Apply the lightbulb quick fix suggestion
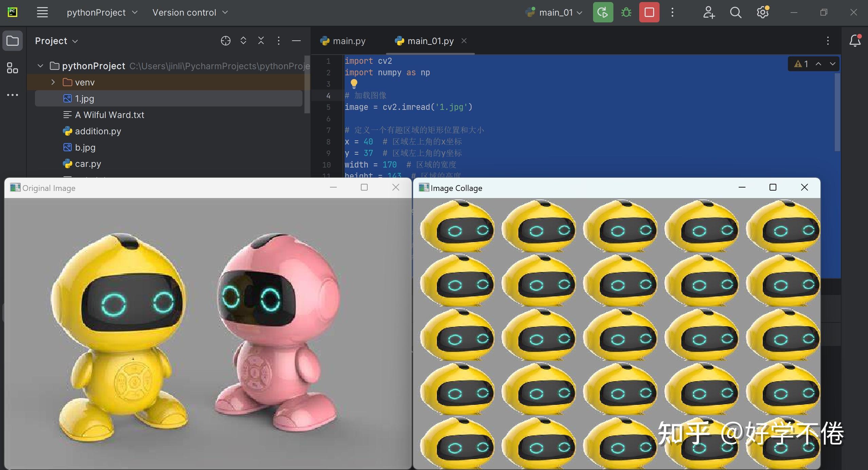This screenshot has height=470, width=868. 354,84
